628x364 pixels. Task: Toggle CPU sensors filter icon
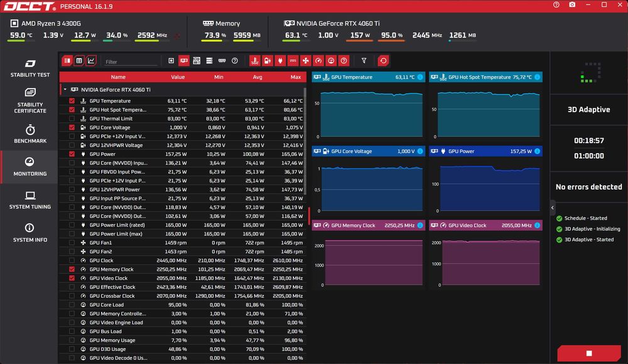(171, 61)
